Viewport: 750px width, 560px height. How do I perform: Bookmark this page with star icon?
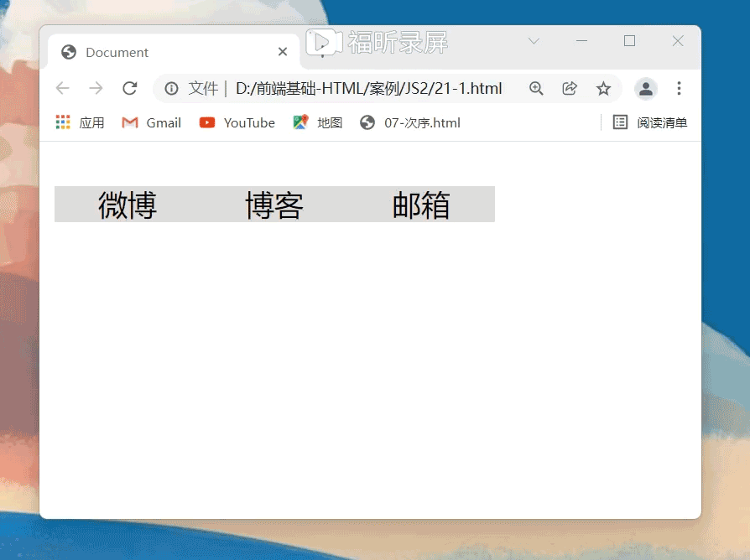tap(603, 89)
